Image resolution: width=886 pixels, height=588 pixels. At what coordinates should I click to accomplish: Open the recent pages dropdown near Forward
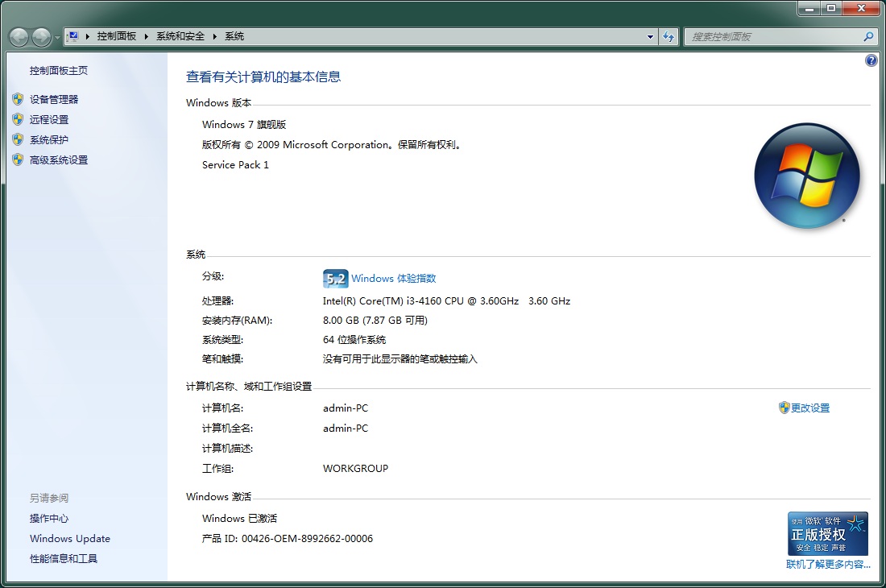[x=56, y=38]
